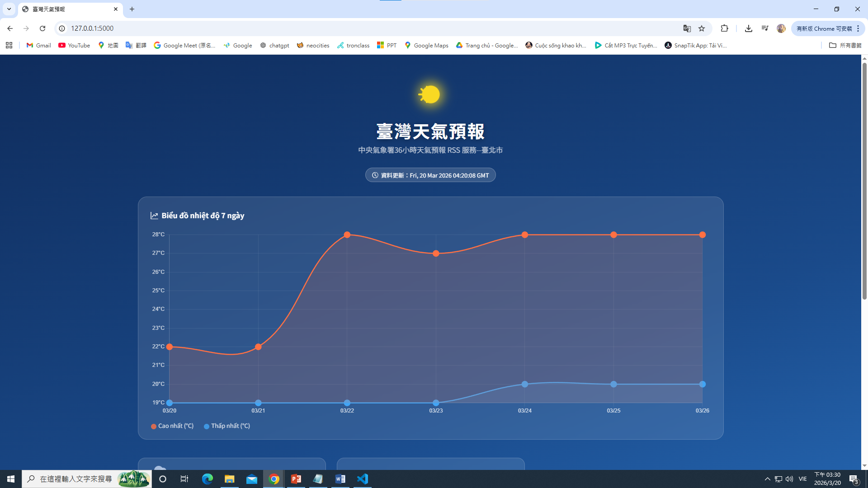This screenshot has width=868, height=488.
Task: Open Chrome downloads icon
Action: click(749, 28)
